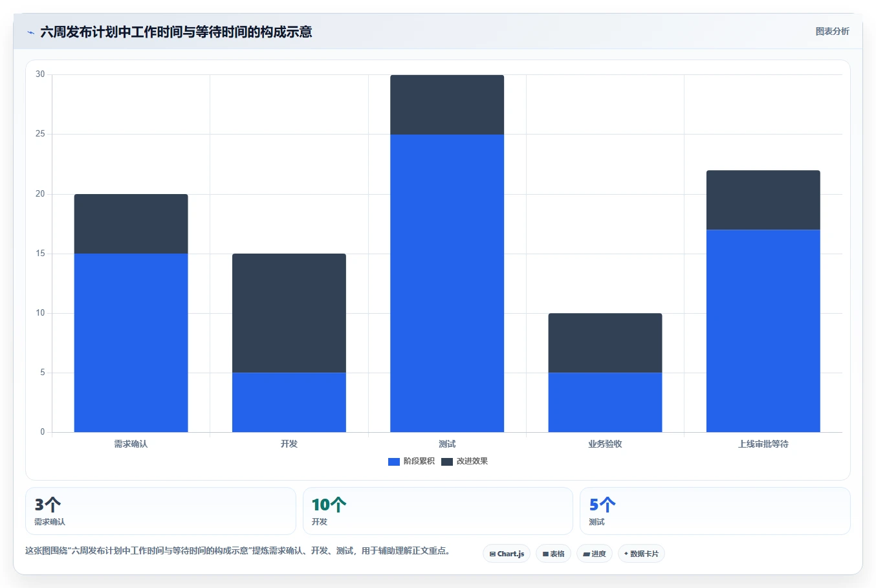
Task: Click the 业务验收 x-axis label
Action: (605, 444)
